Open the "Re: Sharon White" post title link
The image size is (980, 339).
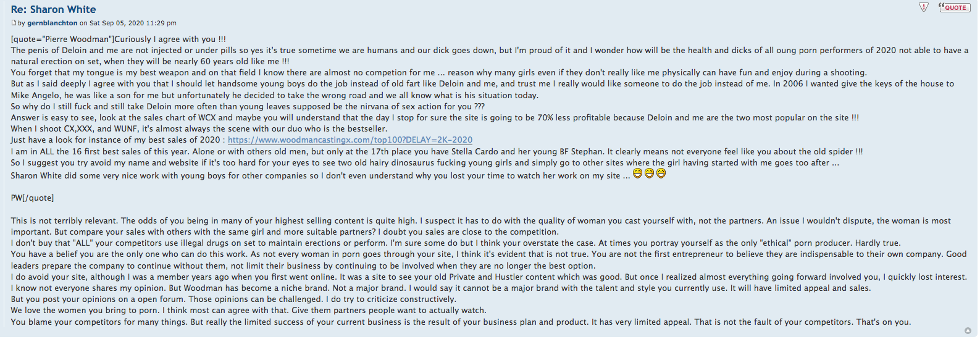coord(53,9)
